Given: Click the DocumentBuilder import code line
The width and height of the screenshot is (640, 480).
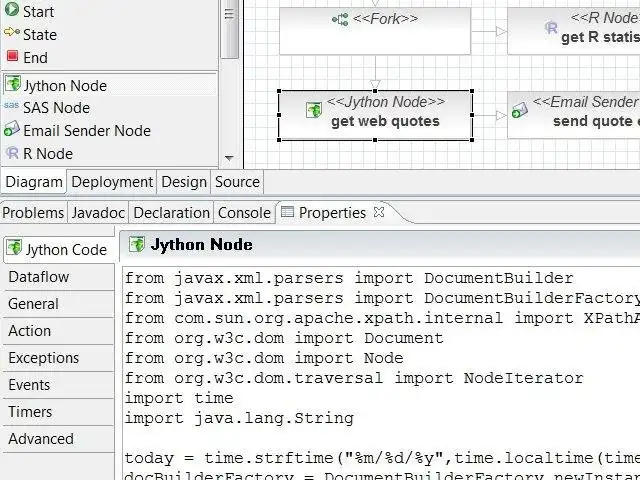Looking at the screenshot, I should (349, 278).
